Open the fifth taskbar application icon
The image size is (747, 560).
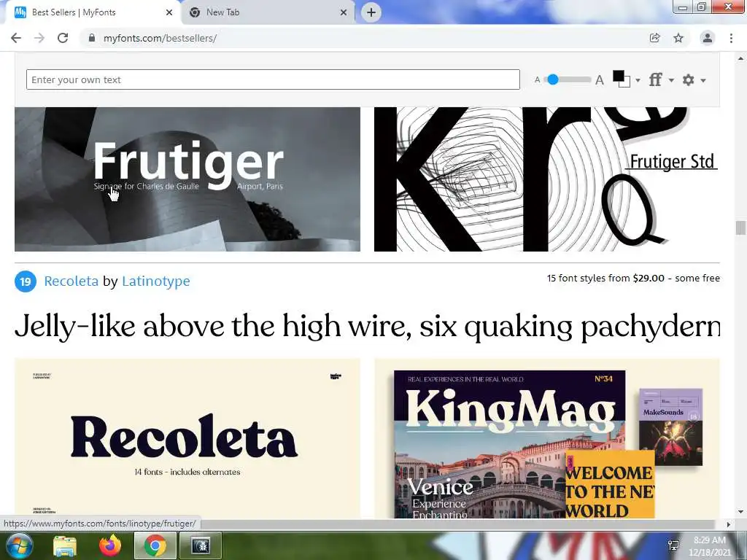point(201,545)
